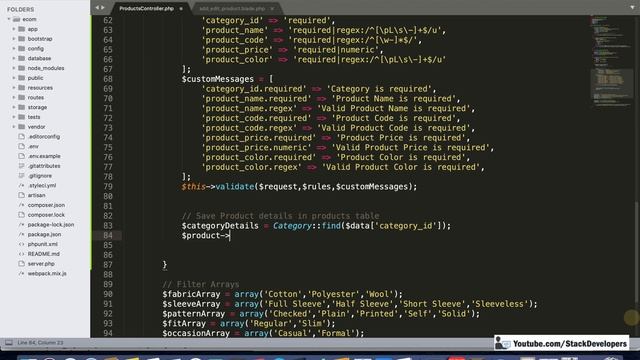Expand the config folder arrow
The height and width of the screenshot is (360, 640).
click(14, 49)
